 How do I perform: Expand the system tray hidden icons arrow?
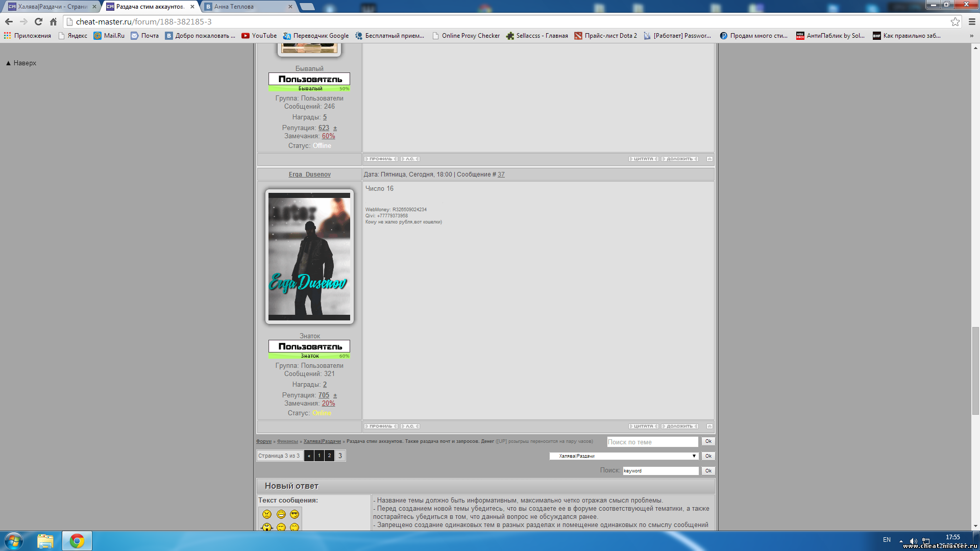901,541
